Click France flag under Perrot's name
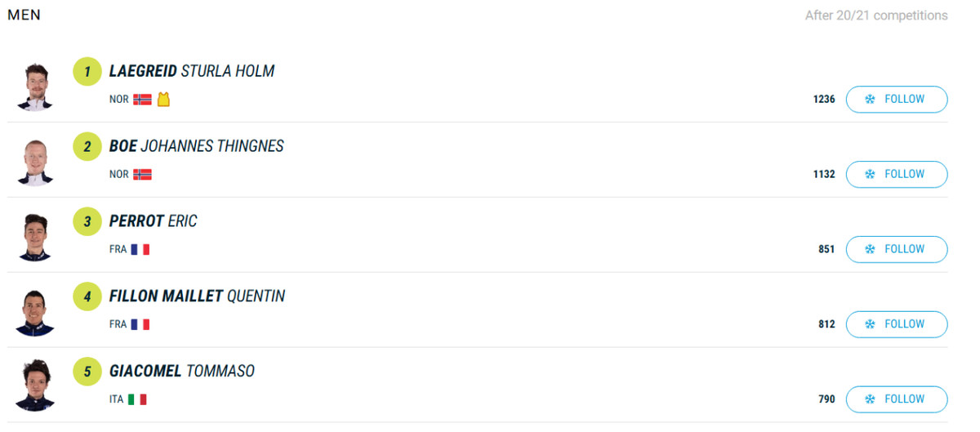Screen dimensions: 980x432 (x=140, y=250)
